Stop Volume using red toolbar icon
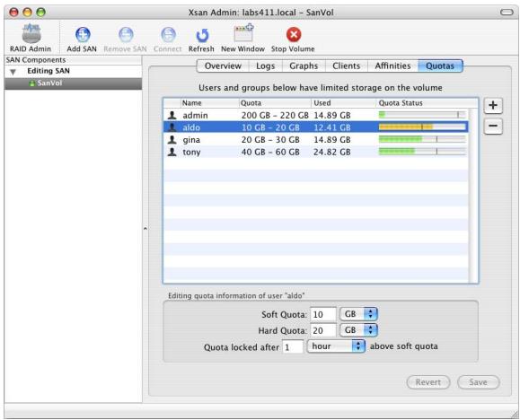The width and height of the screenshot is (520, 420). pos(294,34)
